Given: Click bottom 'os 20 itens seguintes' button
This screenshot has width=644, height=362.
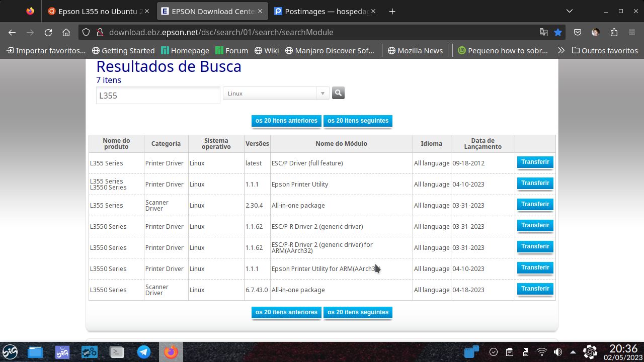Looking at the screenshot, I should (x=358, y=312).
